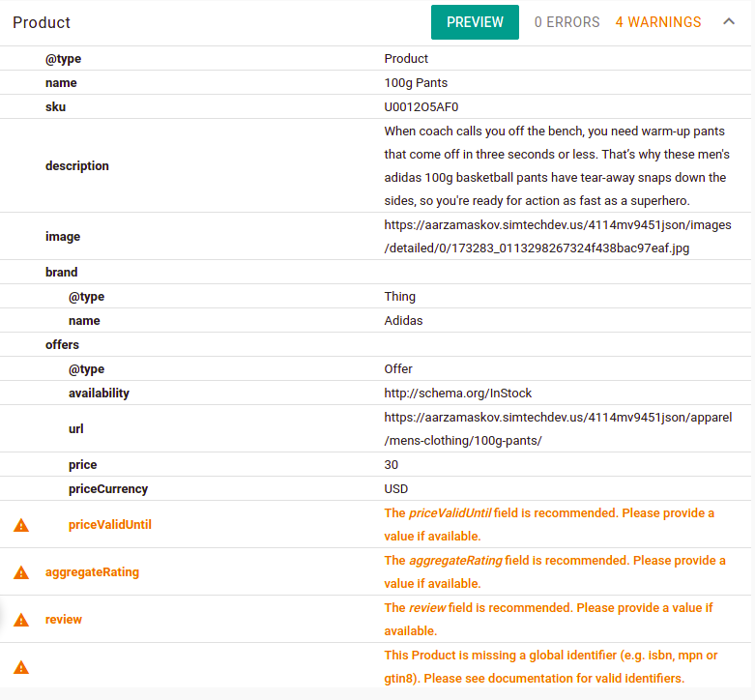
Task: Select the priceCurrency row label
Action: point(108,488)
